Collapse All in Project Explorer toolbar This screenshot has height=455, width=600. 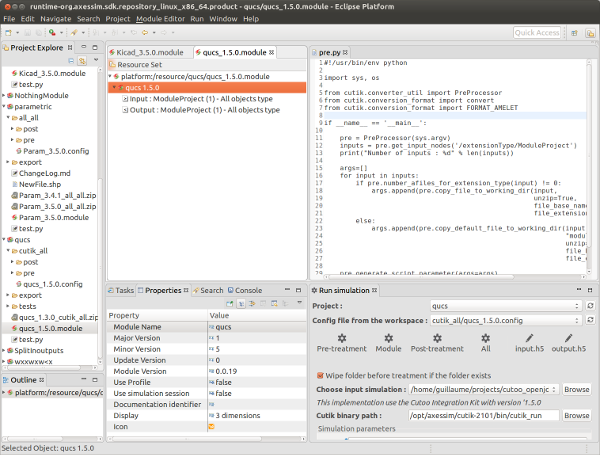pyautogui.click(x=71, y=60)
